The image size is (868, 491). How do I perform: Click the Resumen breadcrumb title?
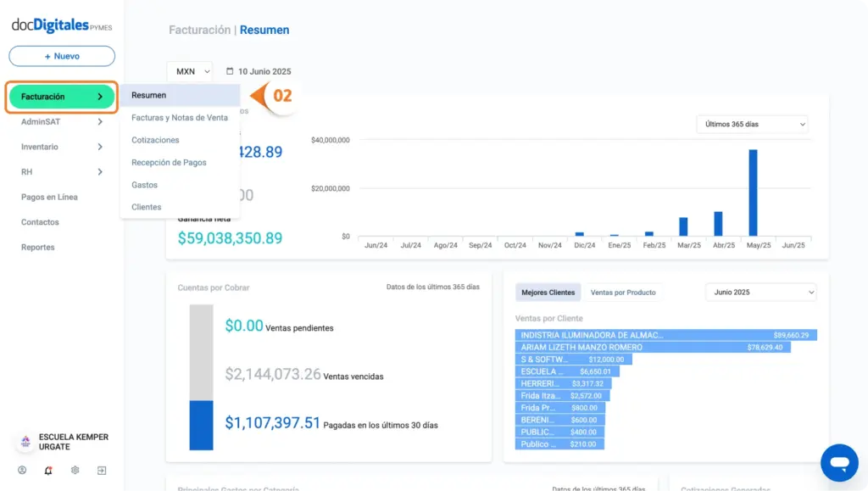264,30
